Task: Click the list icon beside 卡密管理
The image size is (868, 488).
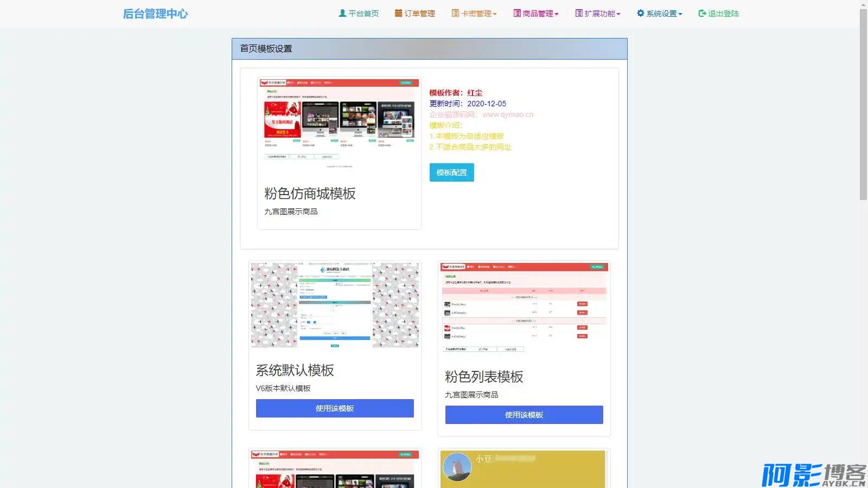Action: [x=455, y=13]
